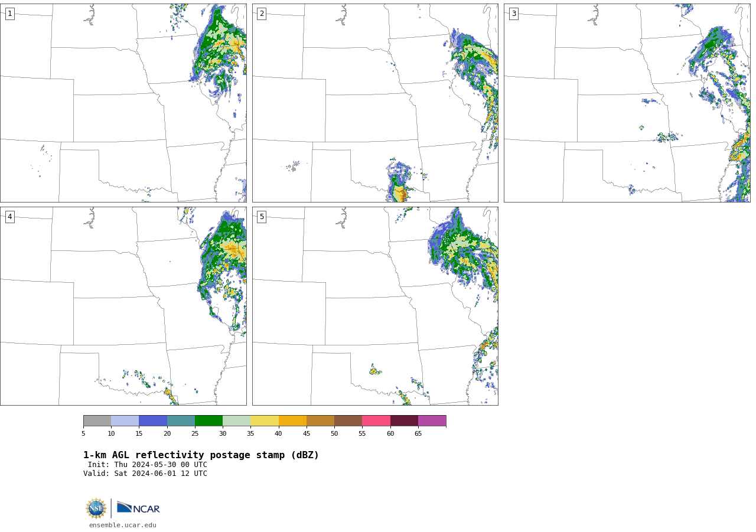
Task: Click the dark green 25-30 dBZ swatch
Action: pyautogui.click(x=208, y=421)
